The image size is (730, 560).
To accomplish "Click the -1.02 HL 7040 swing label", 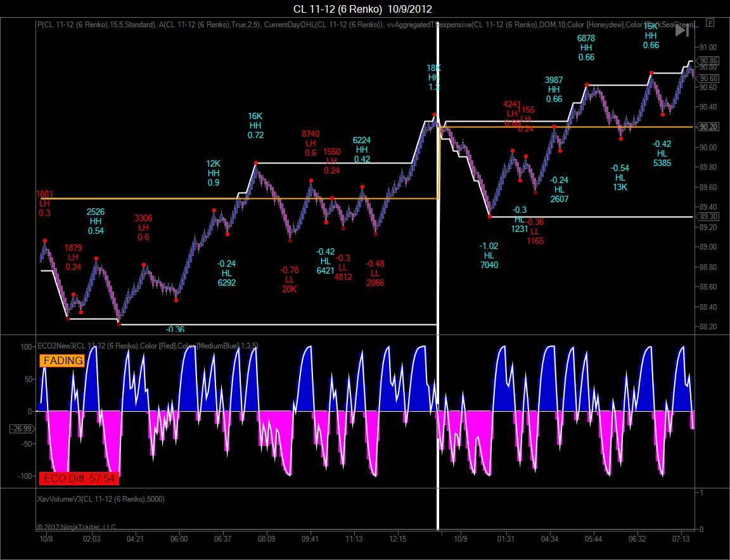I will click(x=489, y=255).
